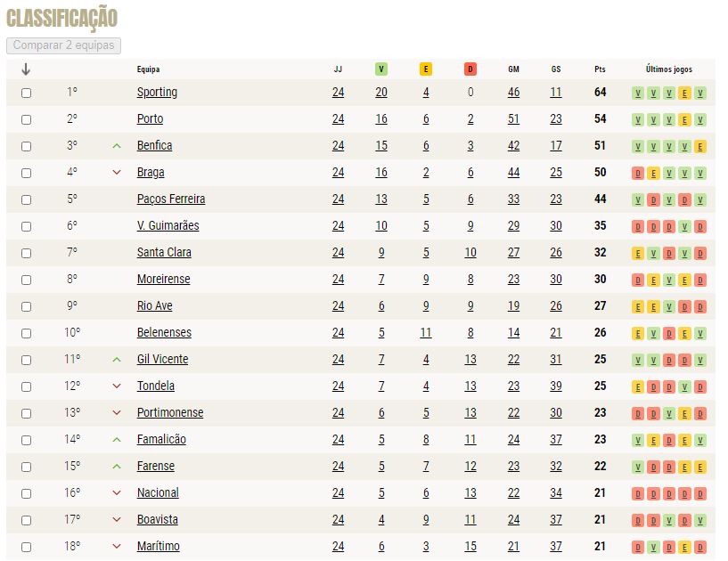
Task: Check the box for Marítimo row
Action: (x=27, y=547)
